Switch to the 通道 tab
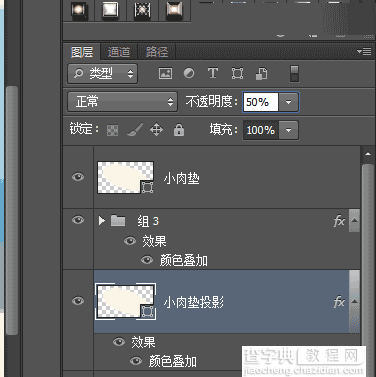This screenshot has height=377, width=376. coord(119,52)
